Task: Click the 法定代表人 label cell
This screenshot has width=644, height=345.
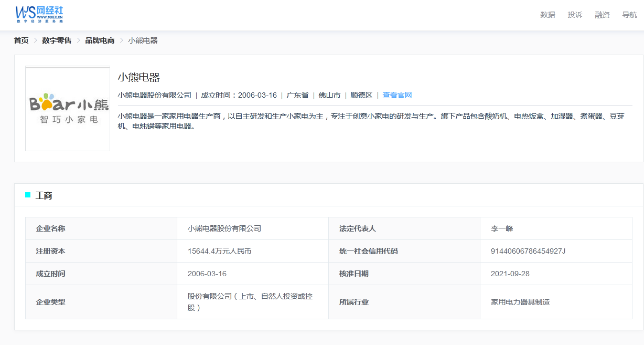Action: (x=404, y=228)
